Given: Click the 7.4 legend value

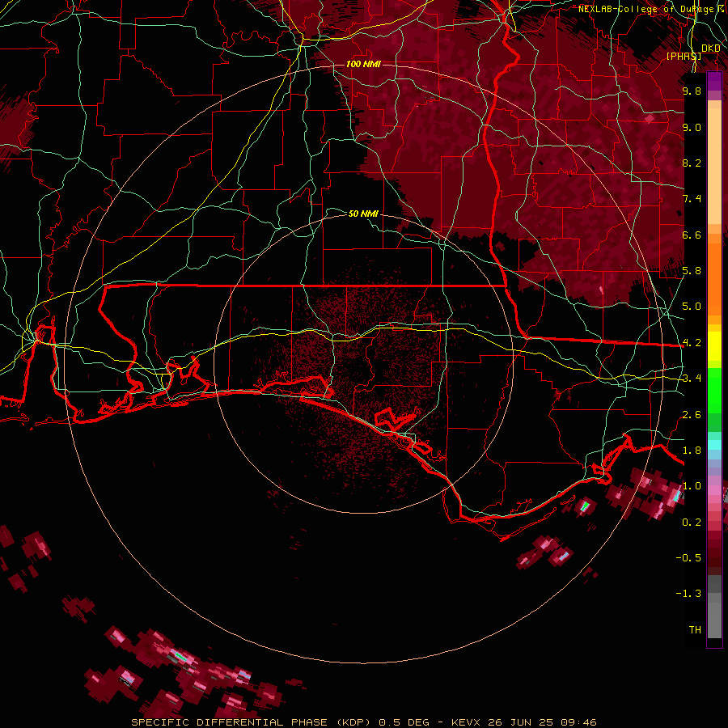Looking at the screenshot, I should tap(692, 199).
